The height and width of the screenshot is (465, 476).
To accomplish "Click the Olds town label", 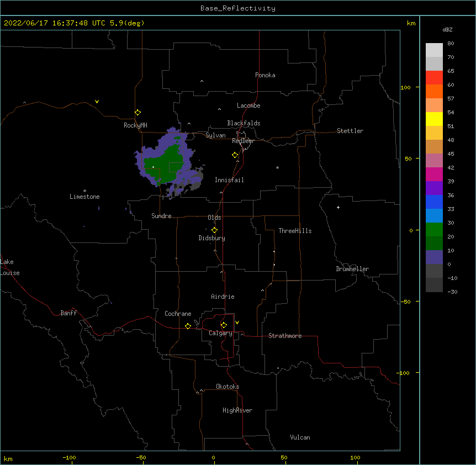I will click(214, 218).
